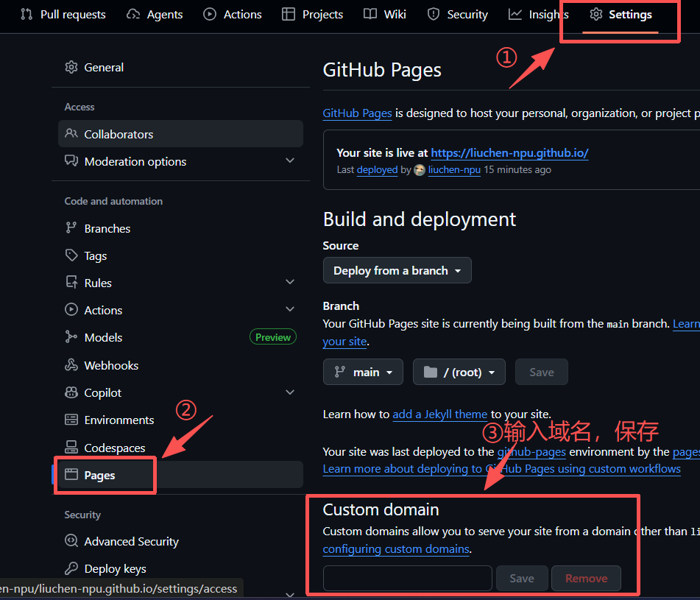Expand the Copilot settings section
700x600 pixels.
(x=290, y=392)
